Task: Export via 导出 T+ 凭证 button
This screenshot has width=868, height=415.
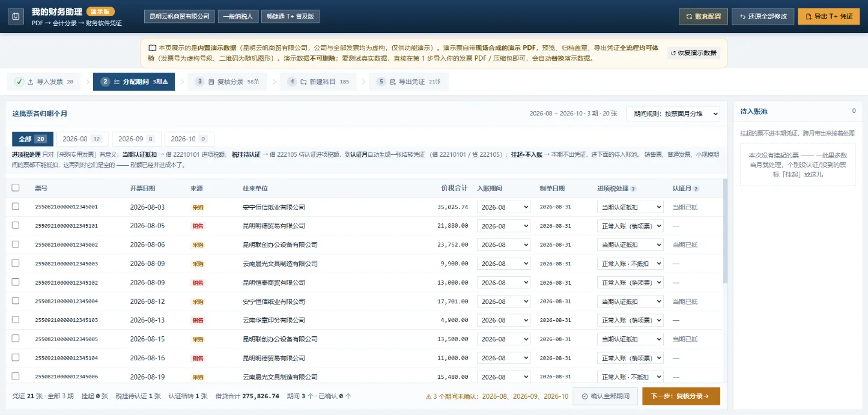Action: coord(829,16)
